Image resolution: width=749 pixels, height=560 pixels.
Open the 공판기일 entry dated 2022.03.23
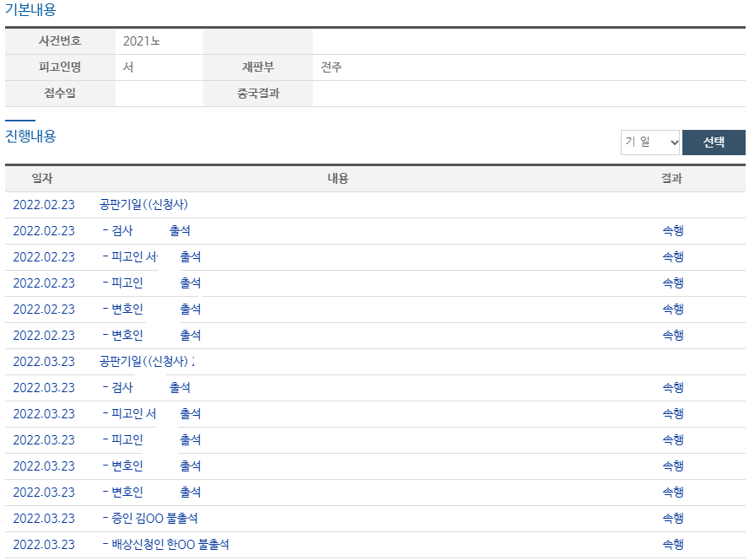tap(145, 362)
